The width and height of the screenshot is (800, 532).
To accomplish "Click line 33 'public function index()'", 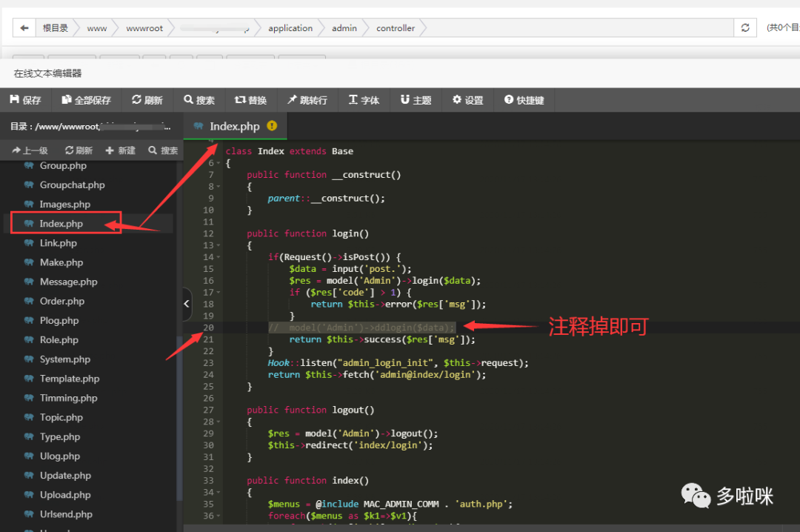I will click(307, 480).
